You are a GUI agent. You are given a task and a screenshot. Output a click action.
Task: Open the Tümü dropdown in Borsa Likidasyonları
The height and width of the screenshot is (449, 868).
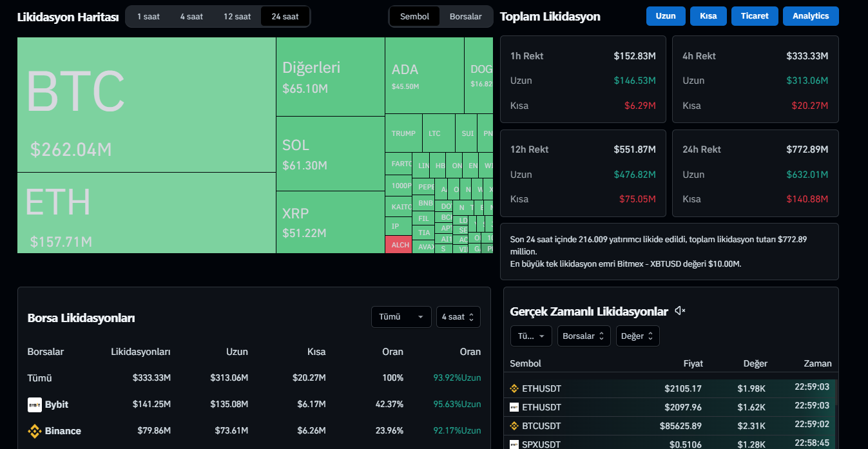(x=401, y=317)
